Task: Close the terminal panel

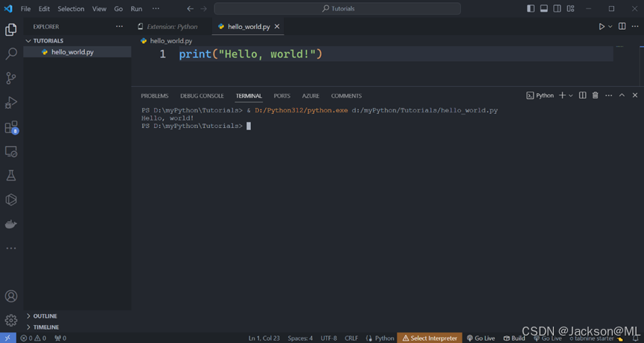Action: [x=635, y=95]
